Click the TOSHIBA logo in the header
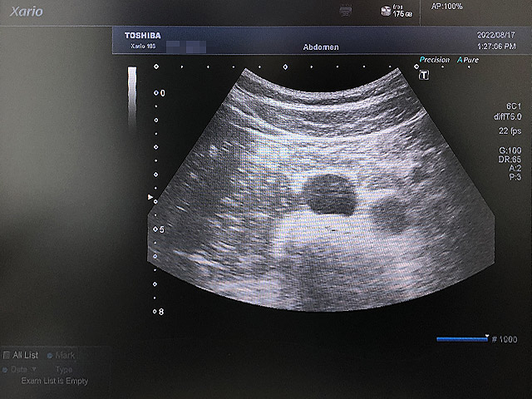Image resolution: width=532 pixels, height=399 pixels. coord(143,35)
